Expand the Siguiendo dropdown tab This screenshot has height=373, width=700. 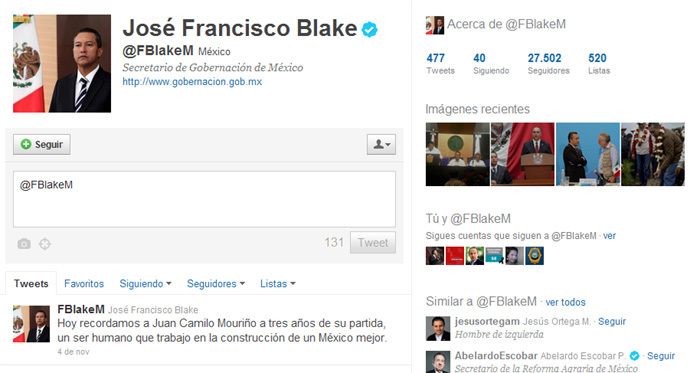coord(145,284)
